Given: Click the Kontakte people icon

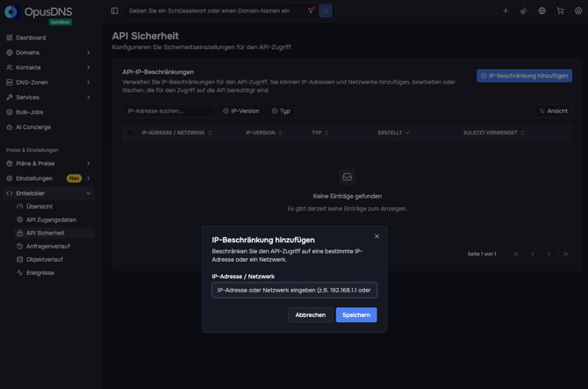Looking at the screenshot, I should coord(10,68).
